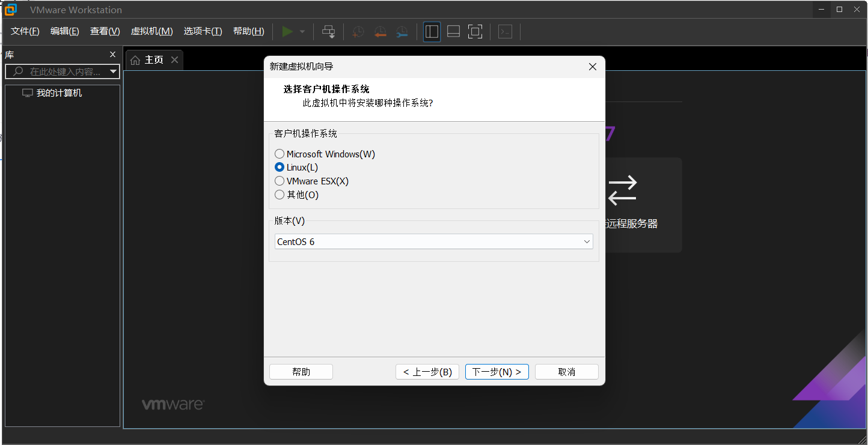
Task: Open the 查看(V) menu
Action: [x=105, y=31]
